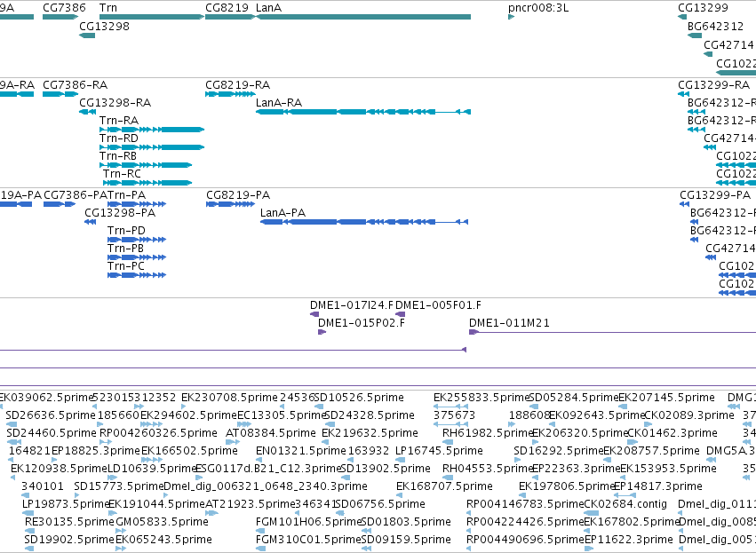
Task: Select EST EK065243.5prime
Action: 164,540
